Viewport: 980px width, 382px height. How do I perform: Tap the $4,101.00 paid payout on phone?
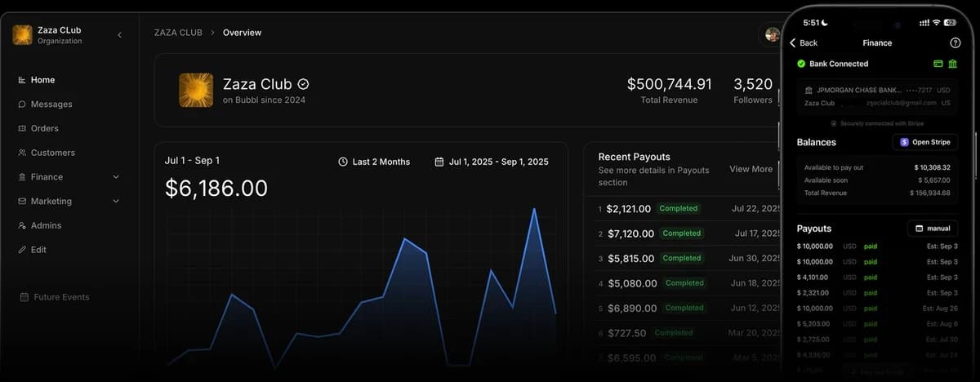[x=878, y=278]
